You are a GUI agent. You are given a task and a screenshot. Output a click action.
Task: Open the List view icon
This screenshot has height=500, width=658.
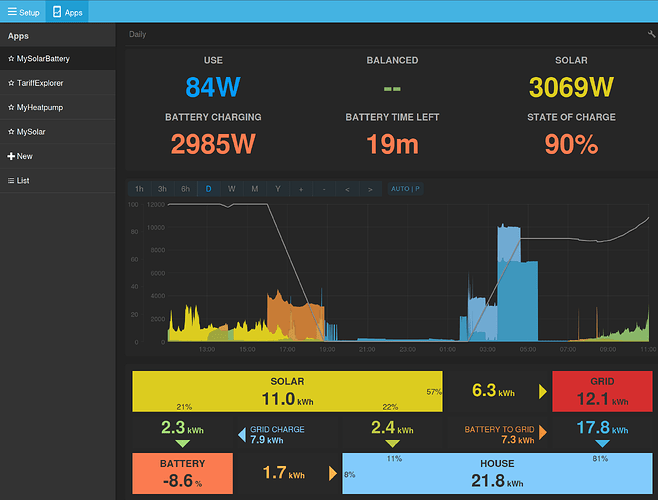(11, 181)
